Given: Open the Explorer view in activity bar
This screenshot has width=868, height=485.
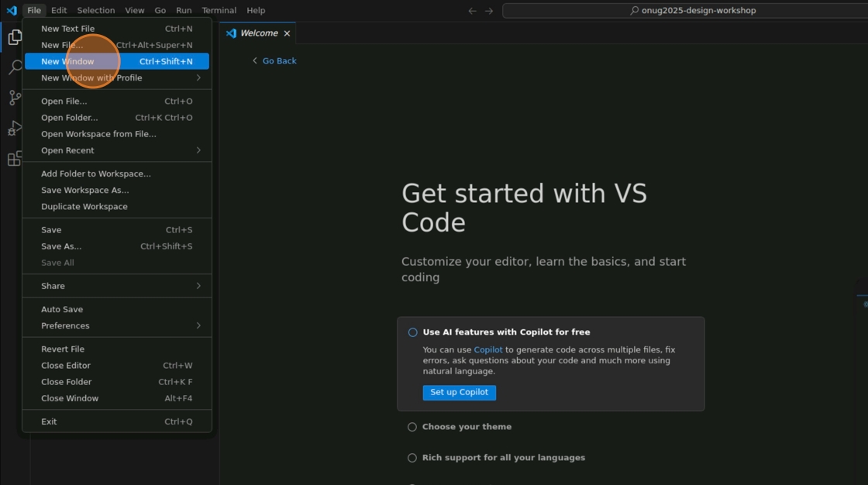Looking at the screenshot, I should click(15, 37).
